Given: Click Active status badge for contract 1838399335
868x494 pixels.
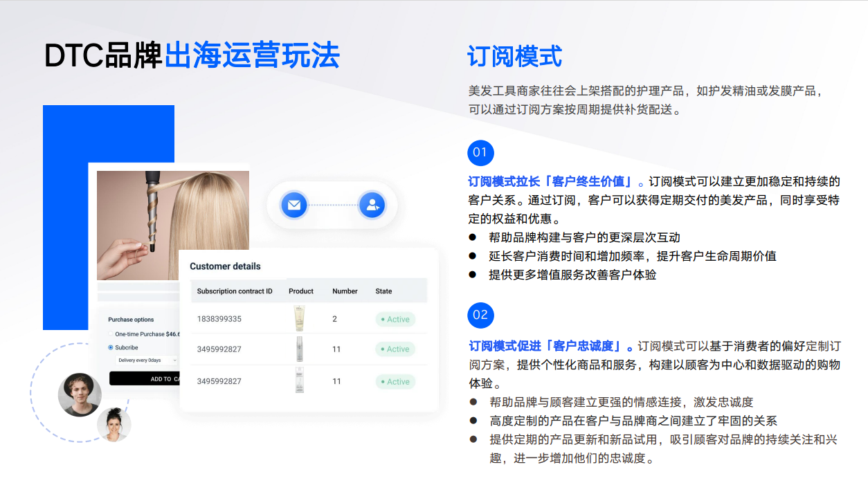Looking at the screenshot, I should tap(395, 320).
